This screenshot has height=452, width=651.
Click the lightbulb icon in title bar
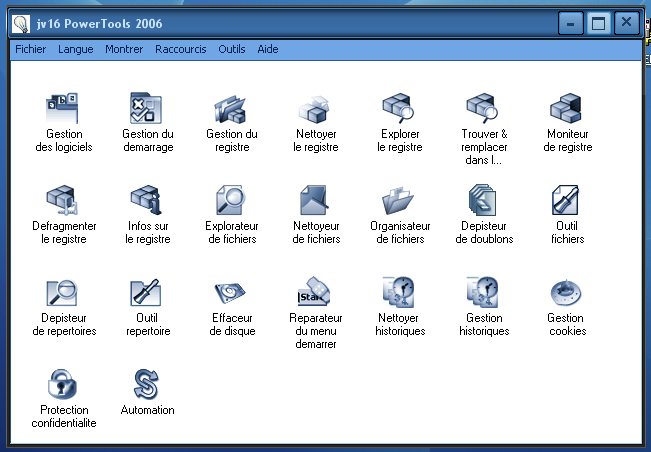coord(21,23)
